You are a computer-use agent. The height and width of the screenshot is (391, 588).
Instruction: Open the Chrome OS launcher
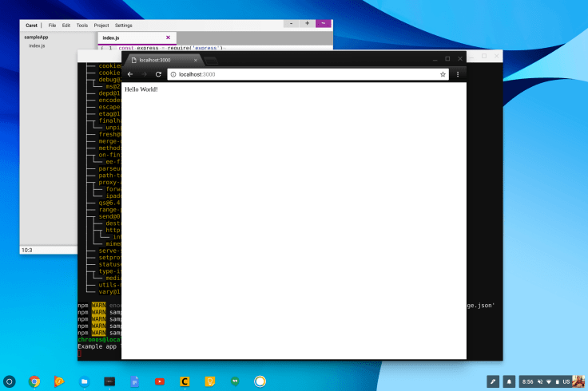point(10,381)
